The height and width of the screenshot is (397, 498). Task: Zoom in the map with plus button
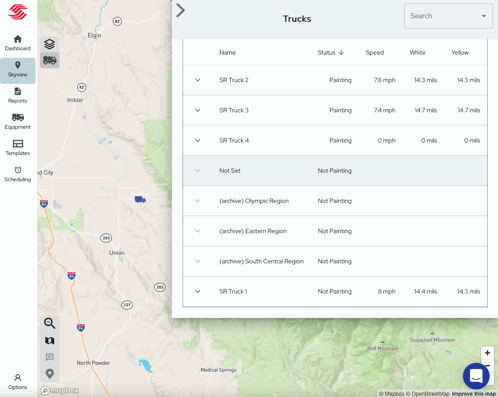pos(487,353)
